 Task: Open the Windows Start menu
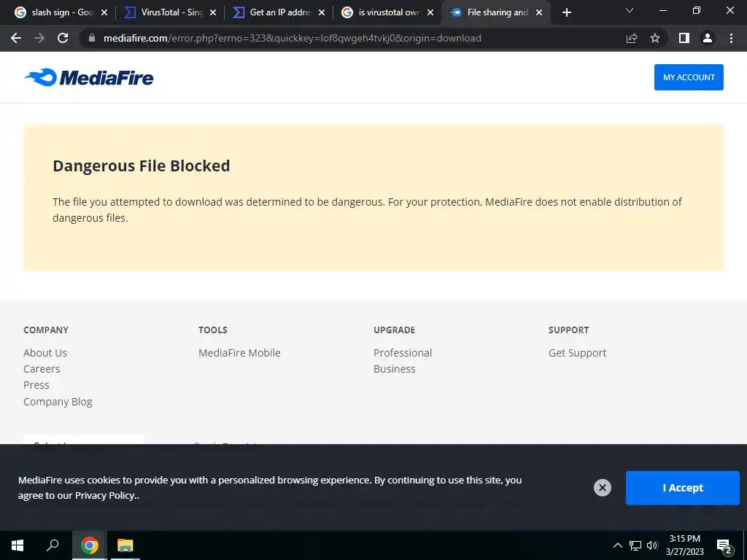[18, 545]
